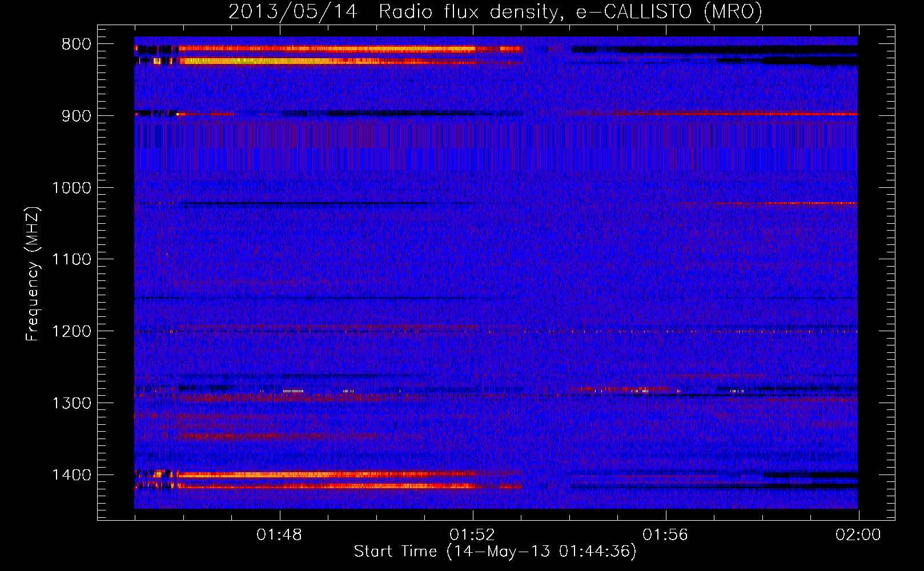Click the 1200 frequency tick label
This screenshot has height=571, width=924.
[71, 332]
